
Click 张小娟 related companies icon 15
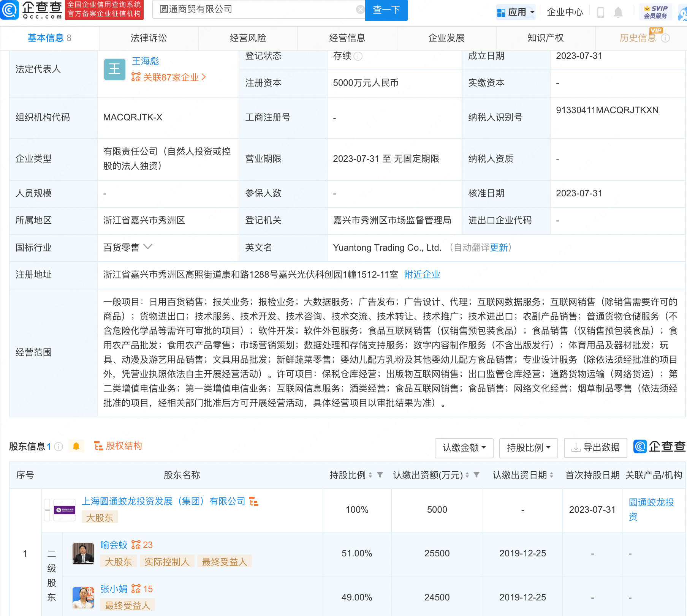click(x=142, y=589)
